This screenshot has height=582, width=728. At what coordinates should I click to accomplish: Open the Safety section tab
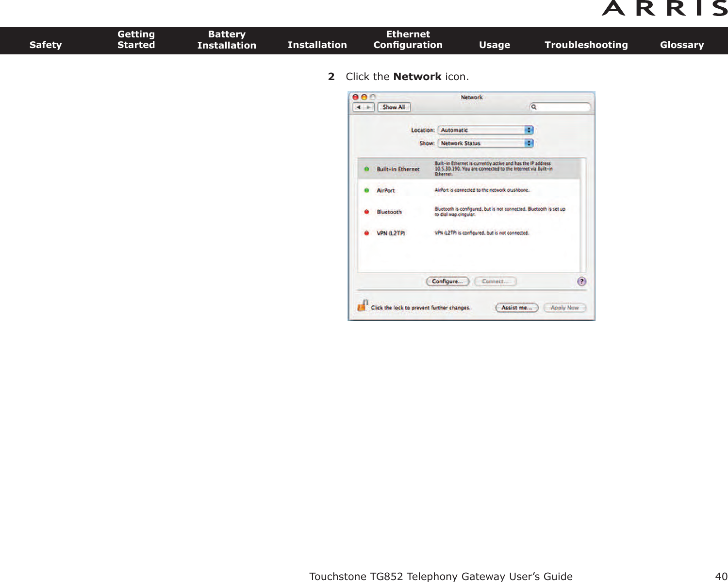coord(46,45)
